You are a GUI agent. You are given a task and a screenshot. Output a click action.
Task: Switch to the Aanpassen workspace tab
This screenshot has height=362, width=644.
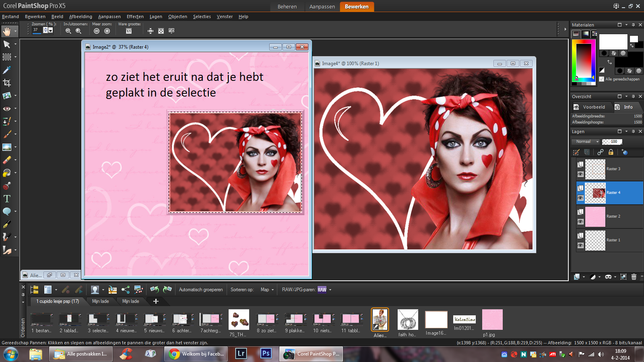(322, 6)
